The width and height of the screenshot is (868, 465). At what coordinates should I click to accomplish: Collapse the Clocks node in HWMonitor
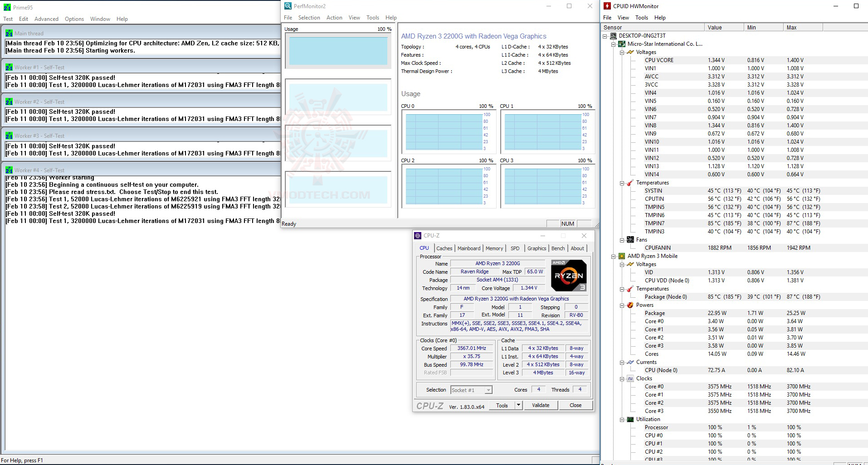click(622, 378)
